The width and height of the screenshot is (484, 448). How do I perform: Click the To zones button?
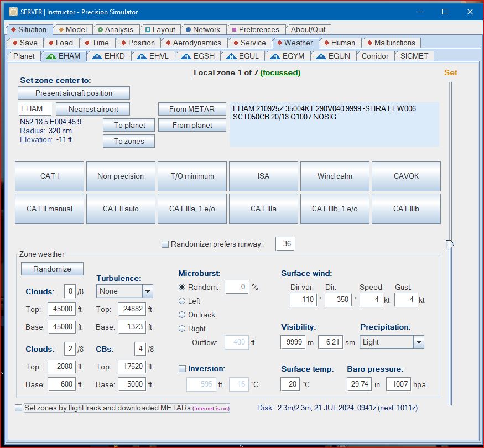point(129,141)
